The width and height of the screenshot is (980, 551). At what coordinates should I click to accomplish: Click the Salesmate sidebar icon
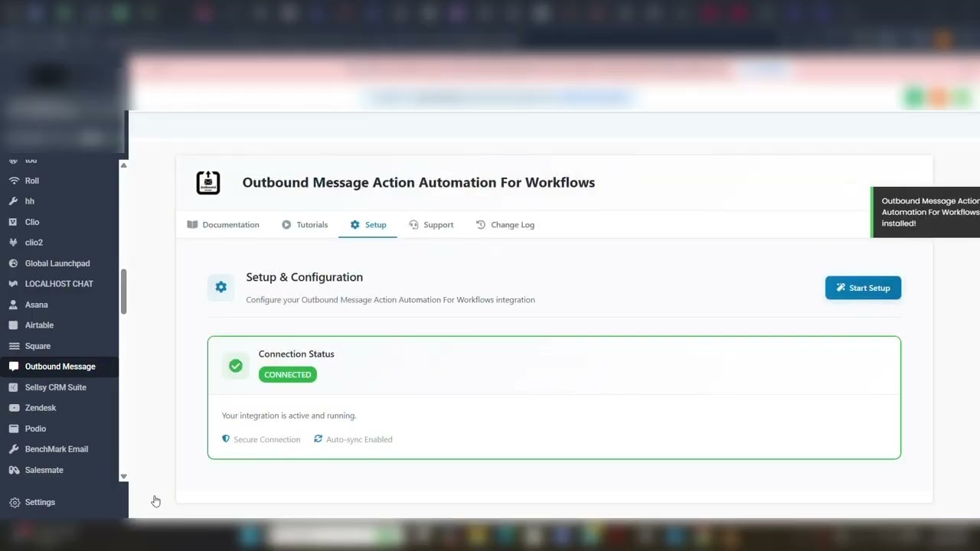(13, 470)
